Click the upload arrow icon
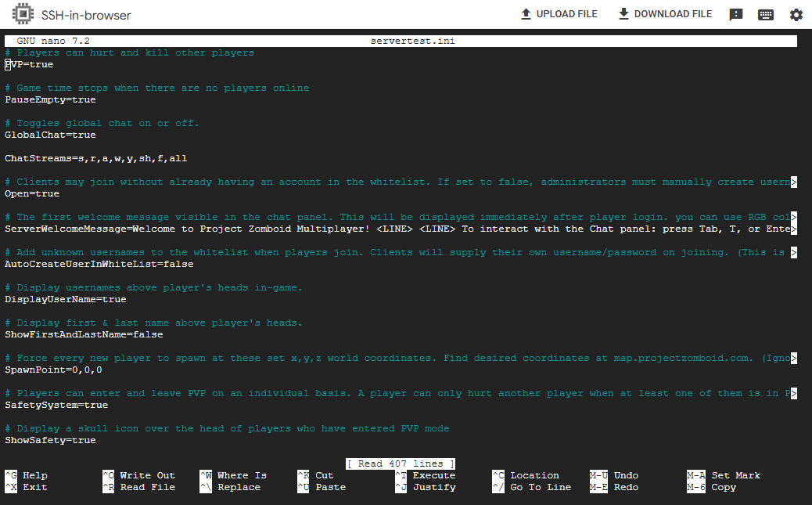Image resolution: width=812 pixels, height=505 pixels. (x=526, y=14)
